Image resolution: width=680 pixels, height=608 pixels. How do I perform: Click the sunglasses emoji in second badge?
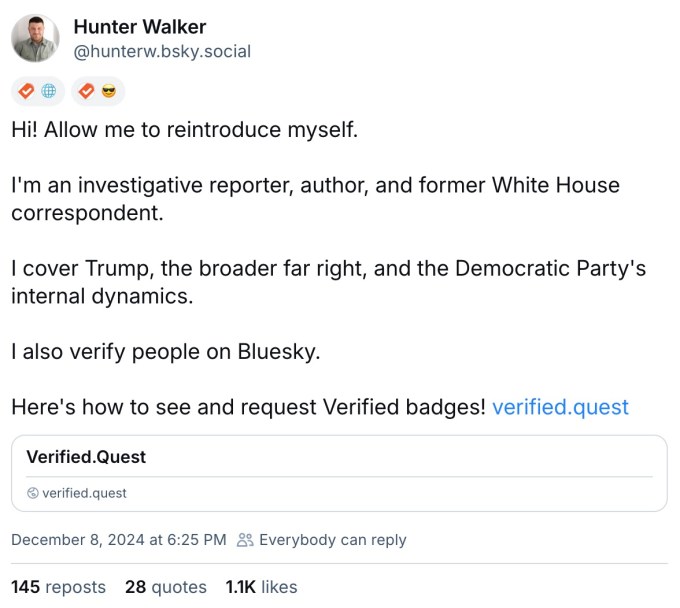pyautogui.click(x=109, y=91)
